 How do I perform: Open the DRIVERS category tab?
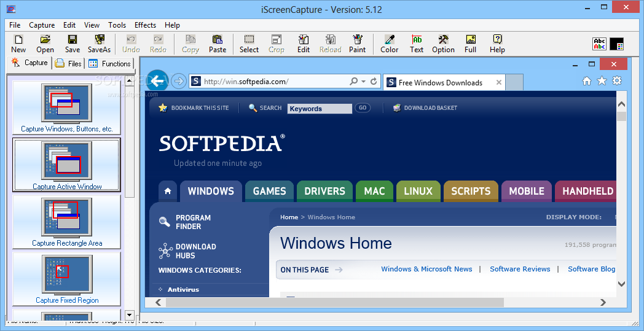[x=324, y=191]
